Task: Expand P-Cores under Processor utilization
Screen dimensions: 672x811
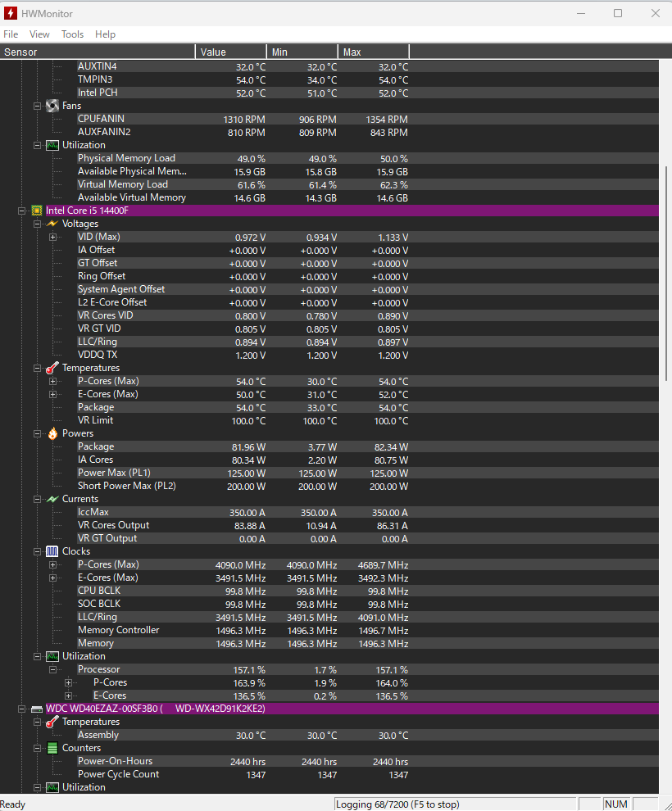Action: (x=68, y=682)
